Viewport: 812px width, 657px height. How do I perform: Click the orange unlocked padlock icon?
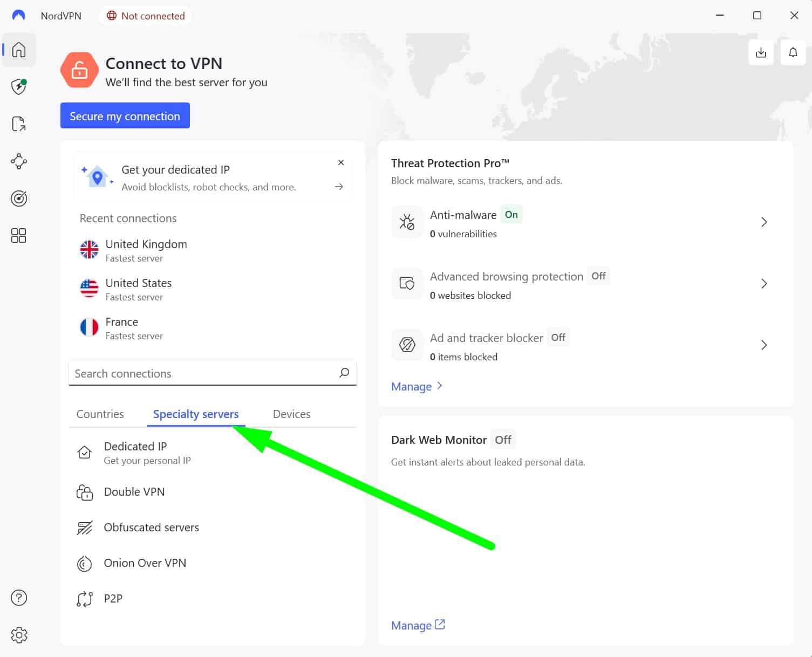pos(79,70)
